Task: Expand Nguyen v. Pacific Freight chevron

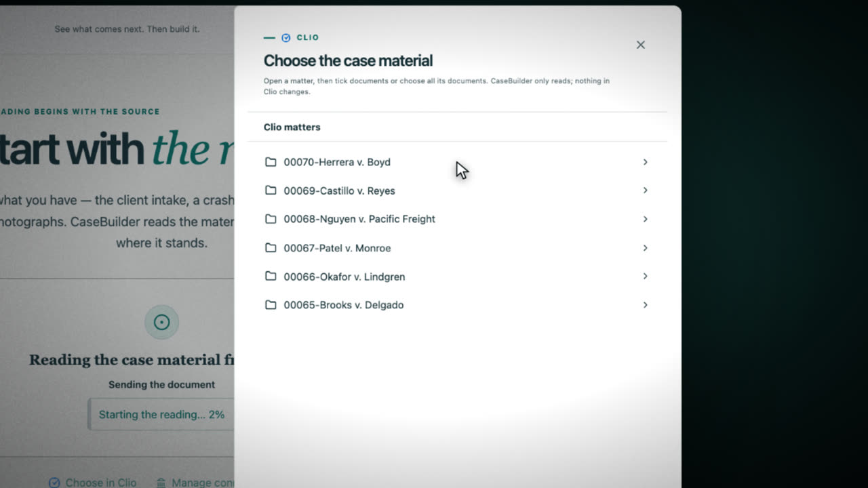Action: click(x=645, y=219)
